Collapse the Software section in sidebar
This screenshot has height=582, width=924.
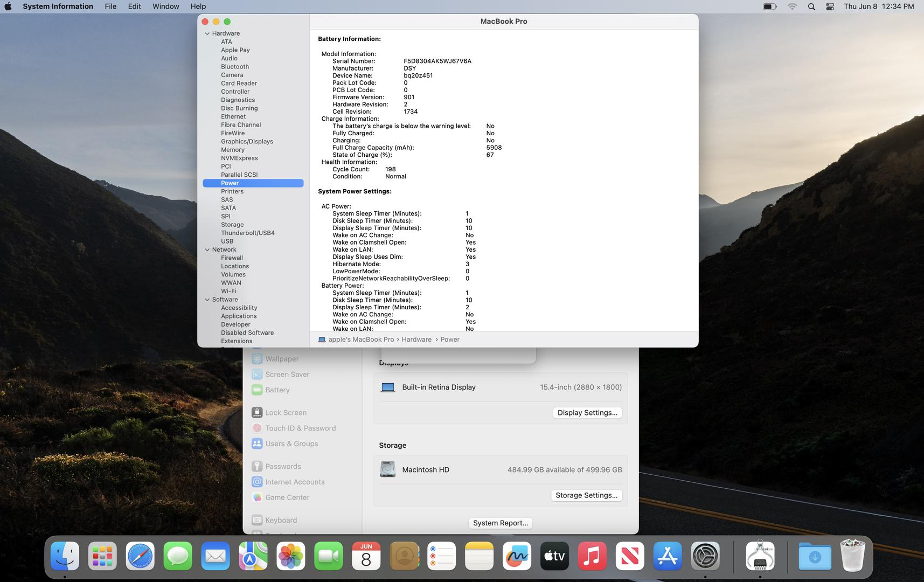coord(207,300)
